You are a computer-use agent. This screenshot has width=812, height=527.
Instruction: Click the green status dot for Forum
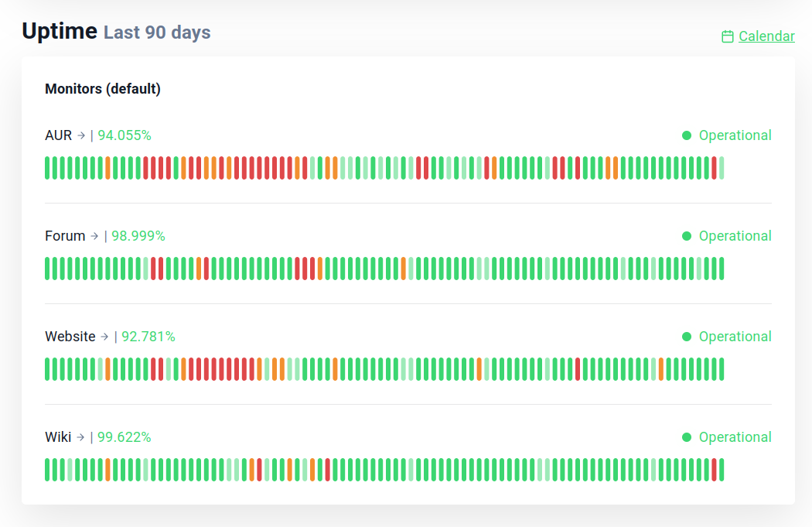coord(687,236)
